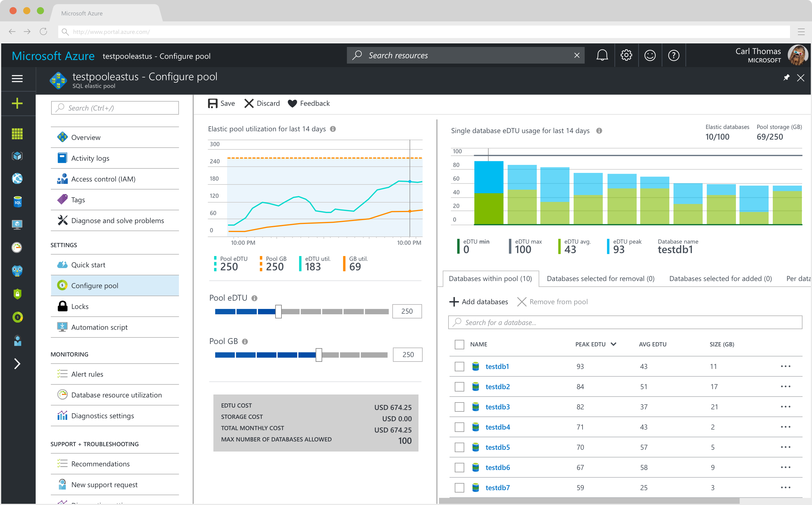This screenshot has width=812, height=505.
Task: Open the ellipsis menu for testdb4
Action: [x=786, y=427]
